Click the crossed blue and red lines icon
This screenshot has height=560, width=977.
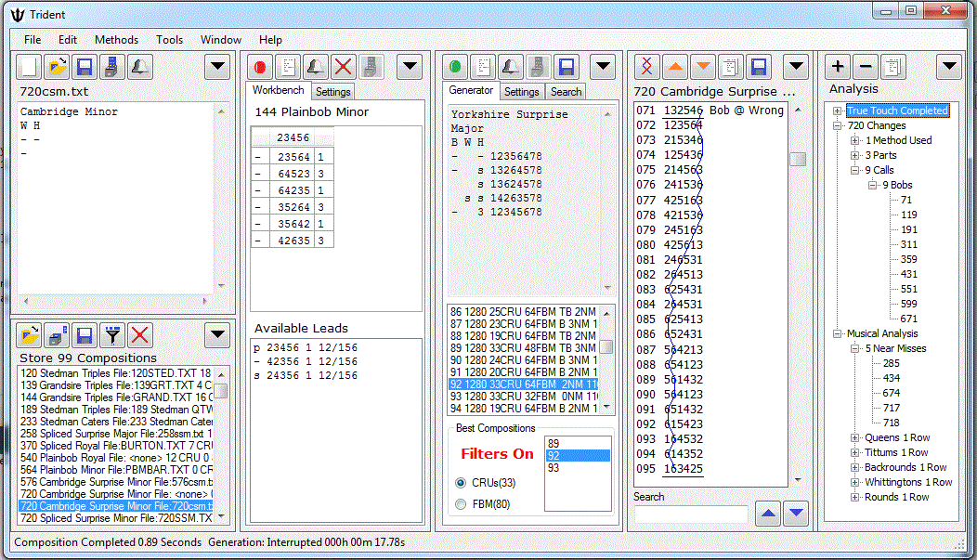[x=646, y=67]
